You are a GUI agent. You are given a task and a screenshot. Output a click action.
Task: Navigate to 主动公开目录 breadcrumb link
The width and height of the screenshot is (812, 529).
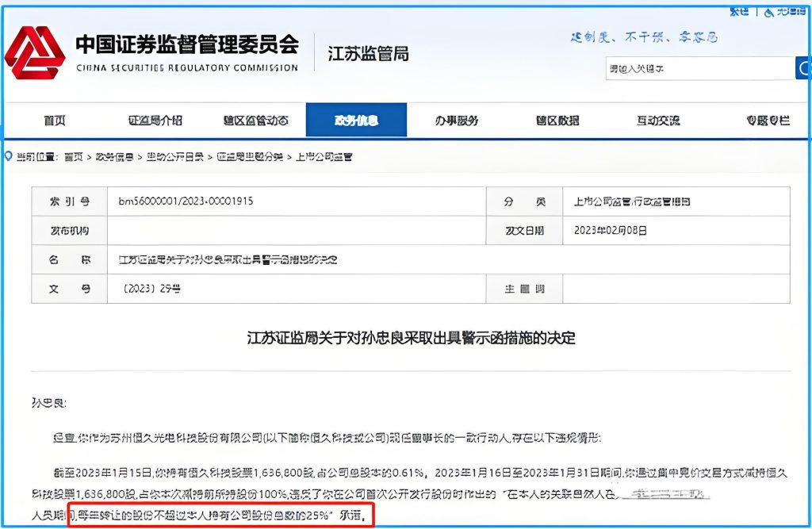click(x=171, y=157)
